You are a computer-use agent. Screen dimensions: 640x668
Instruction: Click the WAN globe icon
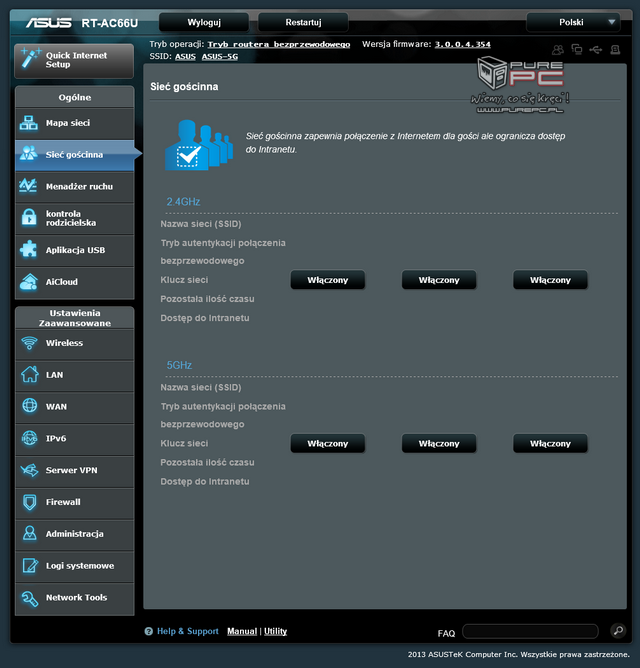pyautogui.click(x=29, y=406)
